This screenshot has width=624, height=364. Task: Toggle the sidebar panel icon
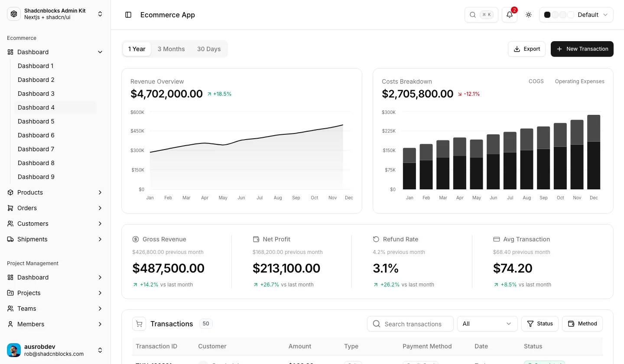click(x=128, y=15)
